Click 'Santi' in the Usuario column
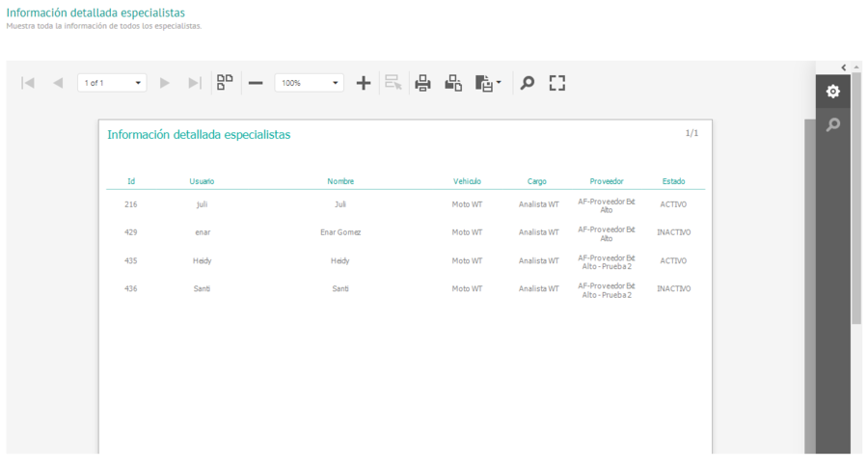This screenshot has width=868, height=458. 202,288
